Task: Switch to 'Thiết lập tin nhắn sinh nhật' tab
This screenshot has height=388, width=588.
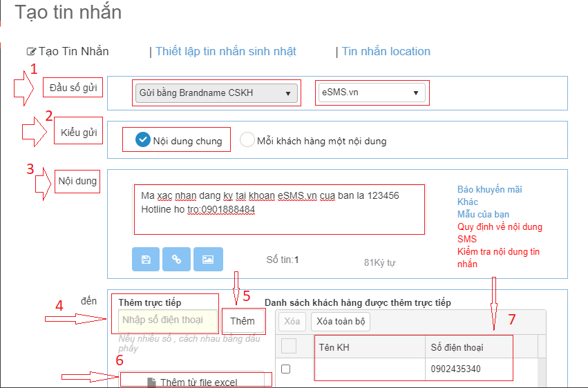Action: click(x=225, y=51)
